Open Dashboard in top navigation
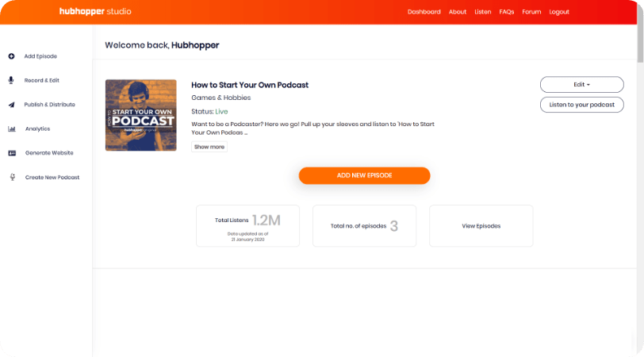This screenshot has width=644, height=357. (424, 12)
